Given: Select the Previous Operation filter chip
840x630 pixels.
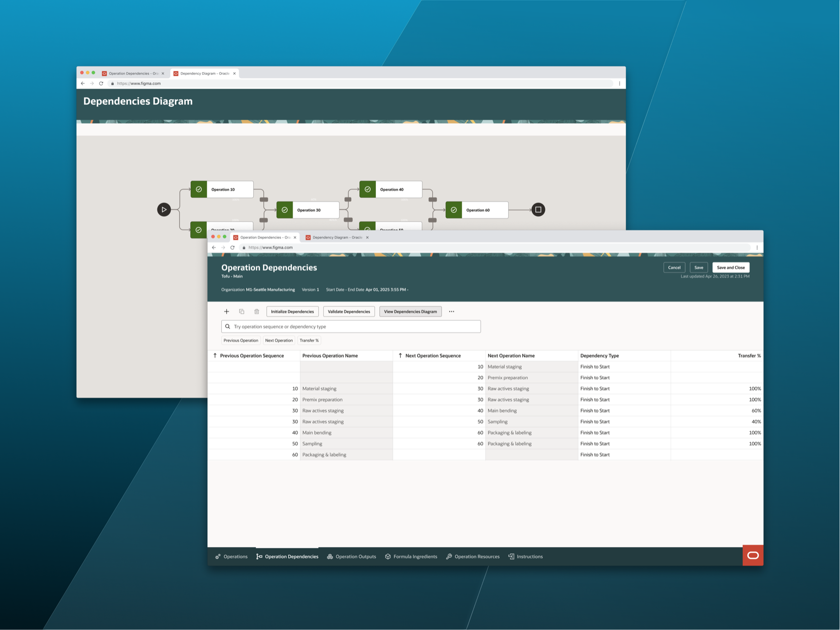Looking at the screenshot, I should (x=241, y=341).
